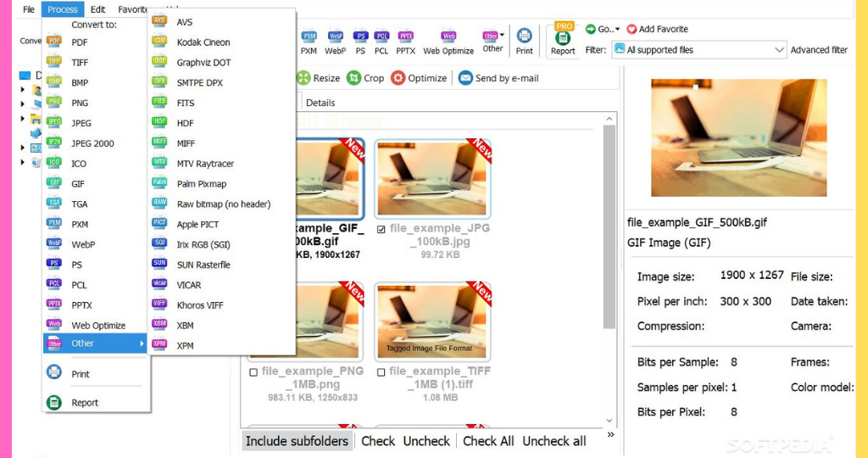Viewport: 868px width, 458px height.
Task: Select the JPEG icon in the Process menu
Action: (54, 122)
